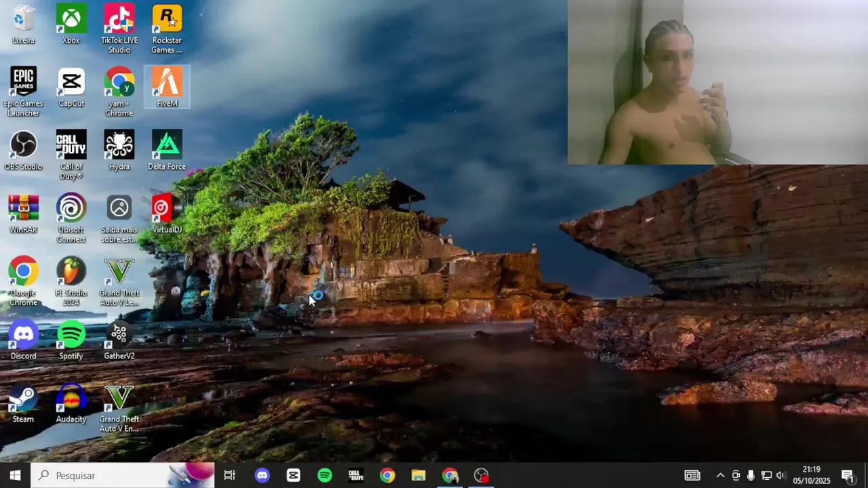Viewport: 868px width, 488px height.
Task: Select the Saiba mais sobre est... icon
Action: click(119, 218)
